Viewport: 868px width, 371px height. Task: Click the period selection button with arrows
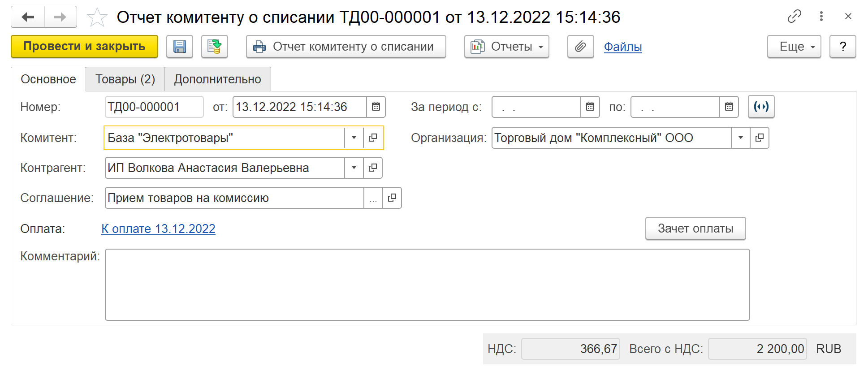click(x=761, y=107)
